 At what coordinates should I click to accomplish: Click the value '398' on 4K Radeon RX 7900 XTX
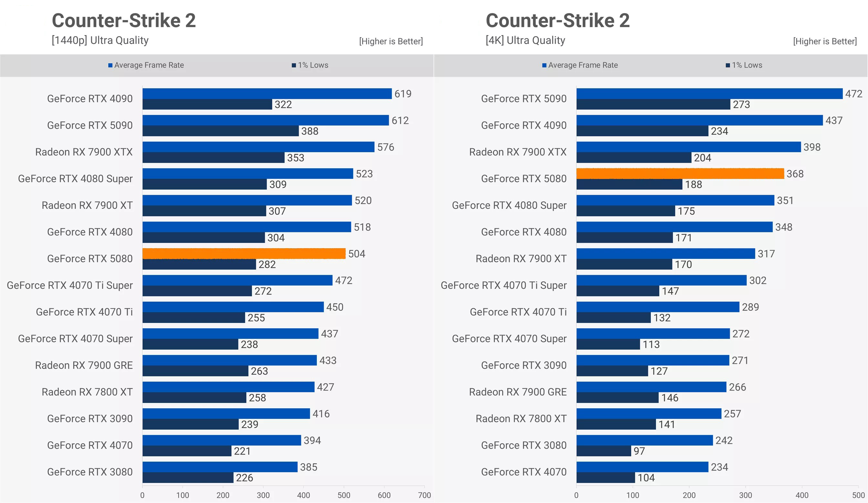812,147
